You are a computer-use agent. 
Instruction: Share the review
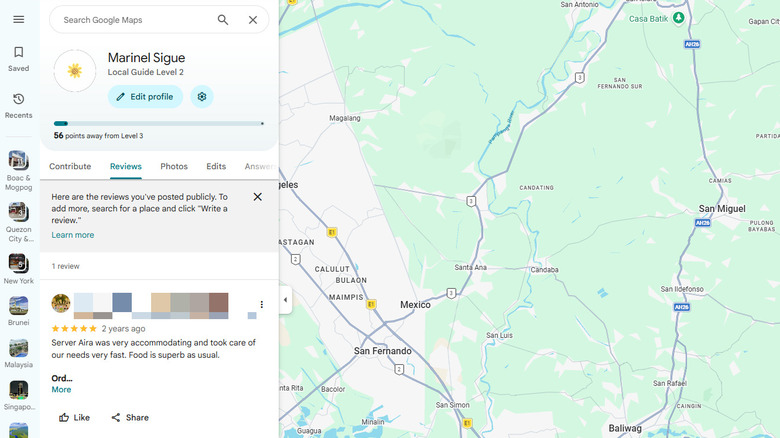130,418
